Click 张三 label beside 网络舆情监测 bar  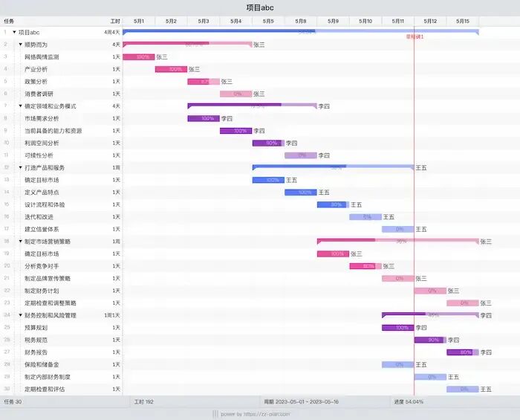(x=162, y=57)
